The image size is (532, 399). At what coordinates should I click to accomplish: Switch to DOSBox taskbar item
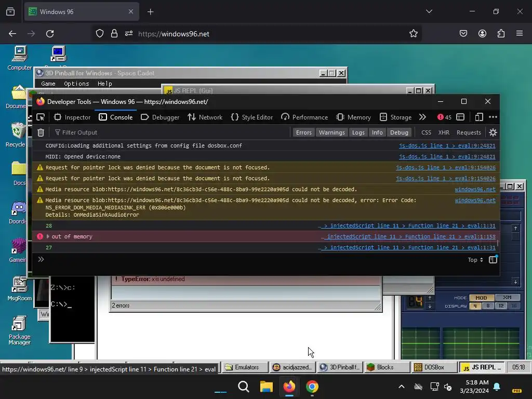click(434, 367)
